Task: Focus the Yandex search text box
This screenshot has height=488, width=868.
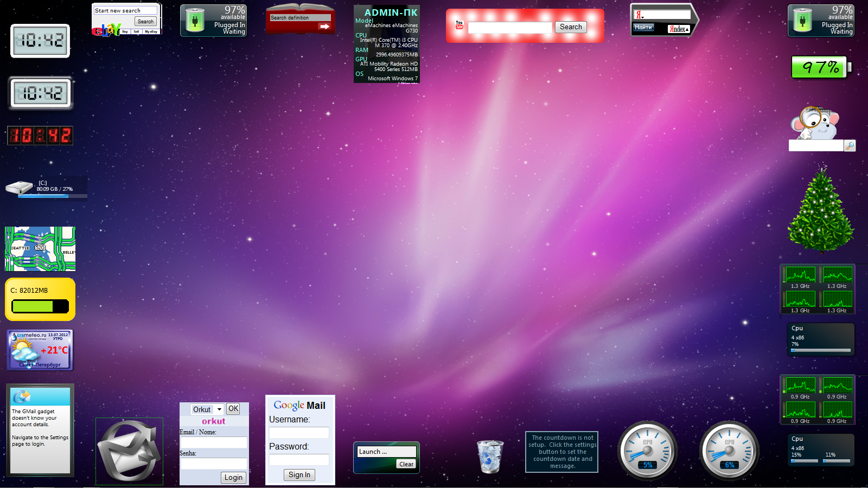Action: pyautogui.click(x=662, y=15)
